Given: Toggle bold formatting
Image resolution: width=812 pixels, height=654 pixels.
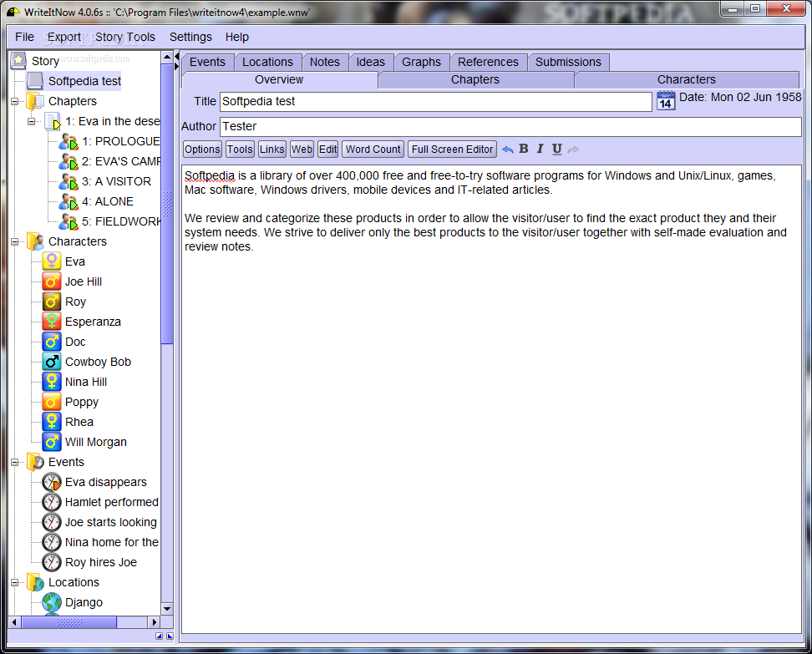Looking at the screenshot, I should pos(524,150).
